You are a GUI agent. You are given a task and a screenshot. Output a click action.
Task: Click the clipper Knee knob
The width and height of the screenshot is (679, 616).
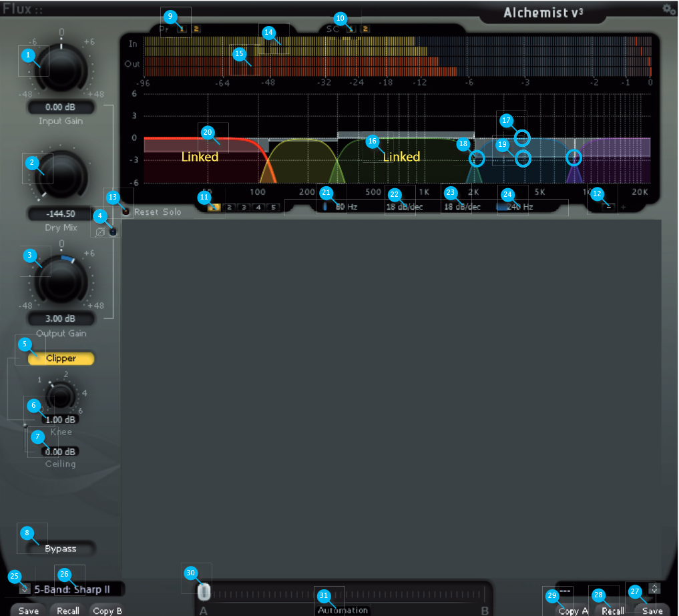pos(61,396)
